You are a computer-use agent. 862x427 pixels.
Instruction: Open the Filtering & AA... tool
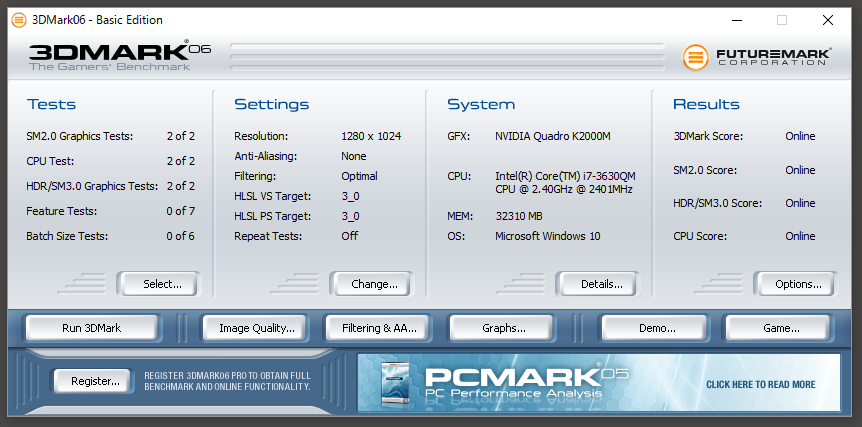point(379,328)
